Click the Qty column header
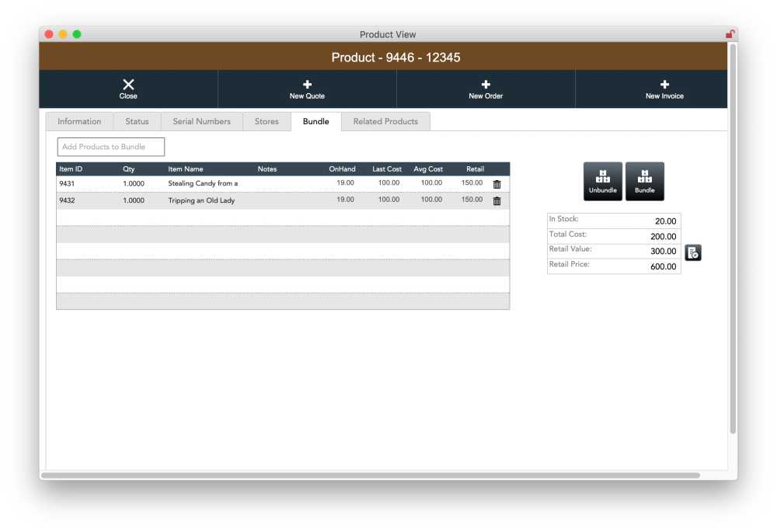Viewport: 777px width, 532px height. 129,169
